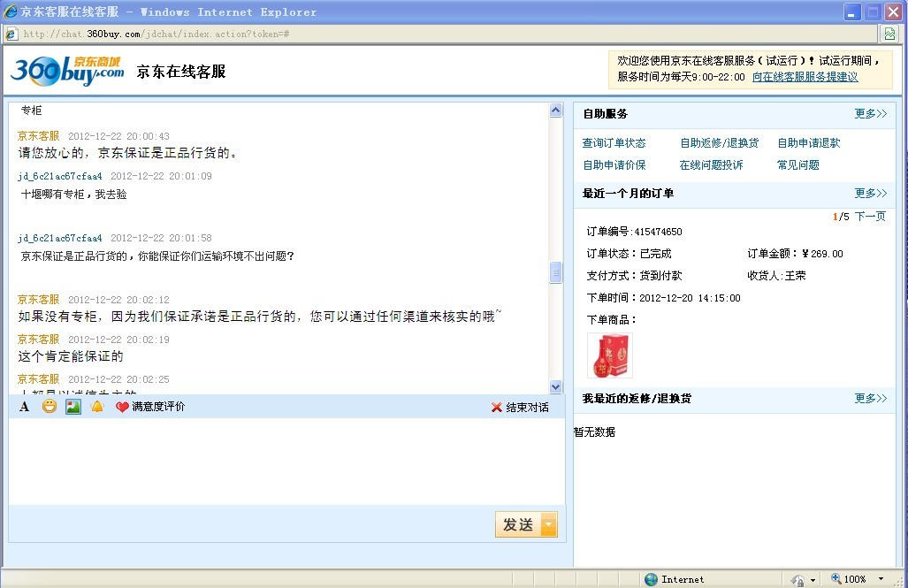Click the IE page icon in address bar
908x588 pixels.
click(11, 34)
